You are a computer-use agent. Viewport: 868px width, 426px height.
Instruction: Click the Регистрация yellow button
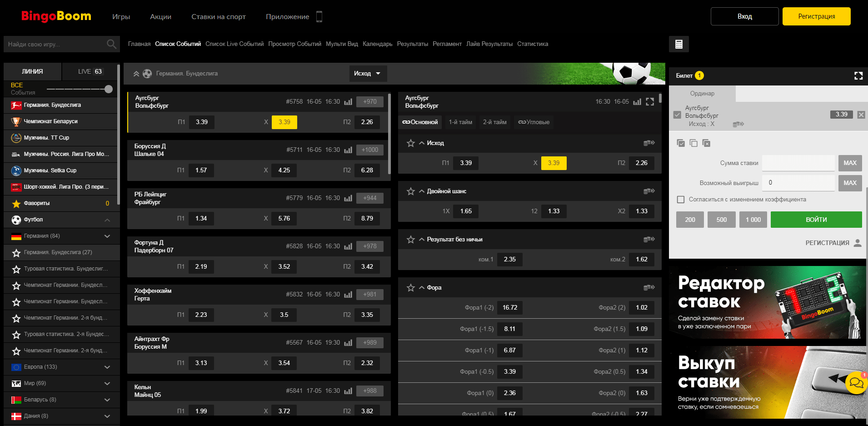click(x=817, y=16)
